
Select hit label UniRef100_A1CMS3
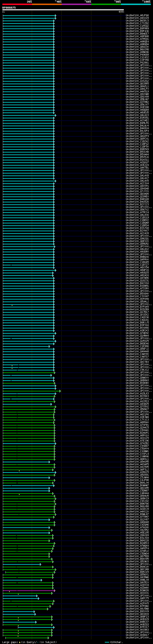coord(137,401)
